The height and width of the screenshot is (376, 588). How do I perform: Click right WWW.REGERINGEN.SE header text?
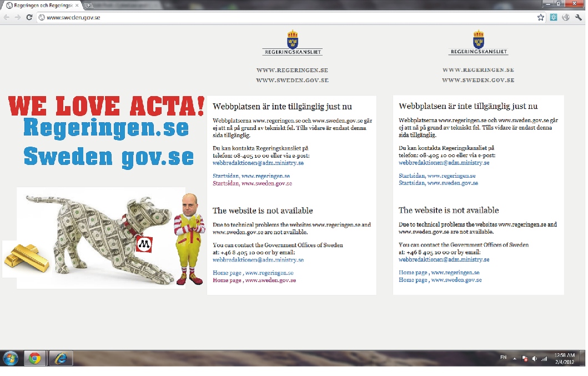point(478,70)
